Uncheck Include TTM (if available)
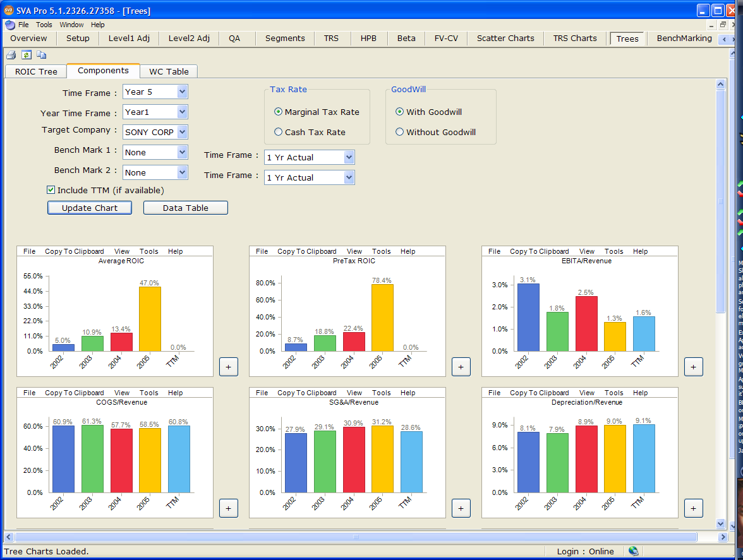The image size is (743, 560). (x=51, y=190)
